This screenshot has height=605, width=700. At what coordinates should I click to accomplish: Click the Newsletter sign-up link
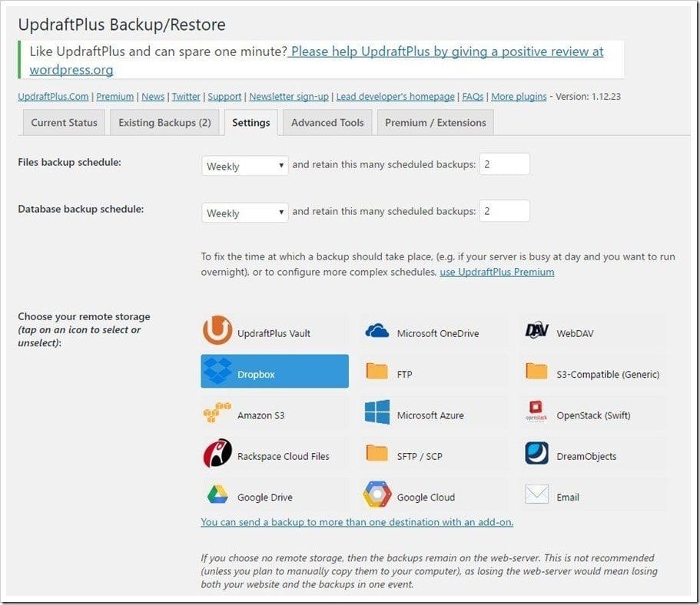pos(288,97)
